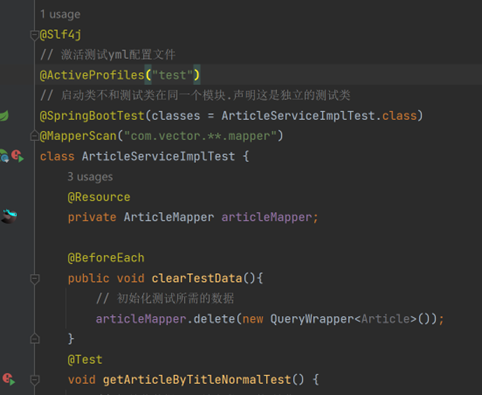Collapse the annotations block at @Slf4j fold marker
The image size is (482, 395).
click(34, 35)
